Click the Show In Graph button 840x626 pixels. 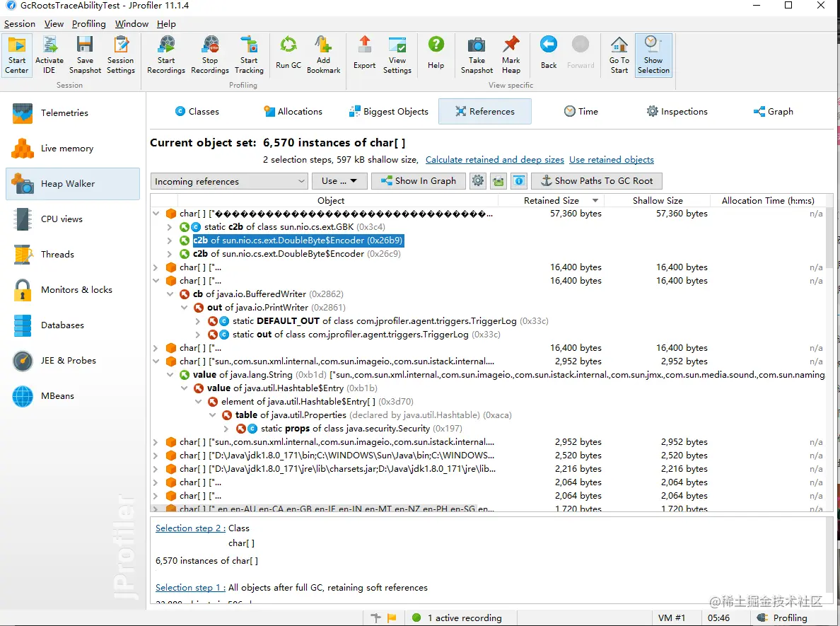tap(419, 181)
